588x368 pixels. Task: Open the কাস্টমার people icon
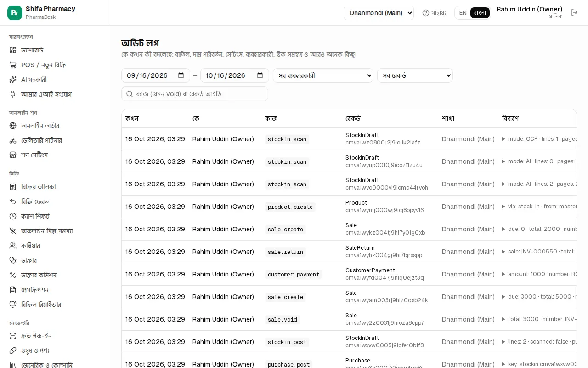coord(13,246)
